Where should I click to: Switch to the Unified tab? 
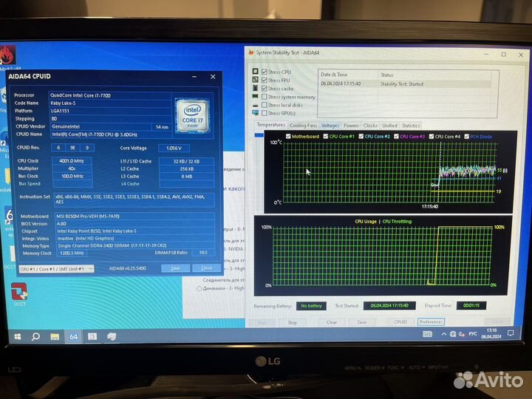pyautogui.click(x=389, y=125)
